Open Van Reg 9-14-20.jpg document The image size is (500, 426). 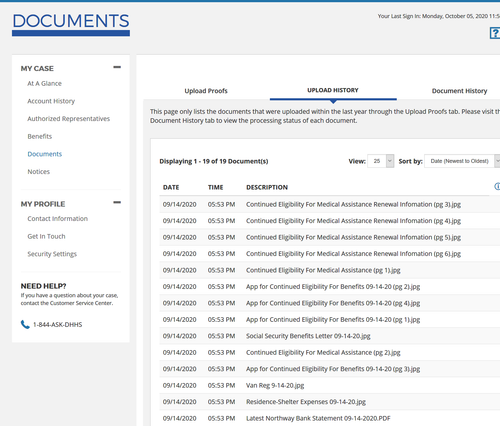(x=275, y=385)
